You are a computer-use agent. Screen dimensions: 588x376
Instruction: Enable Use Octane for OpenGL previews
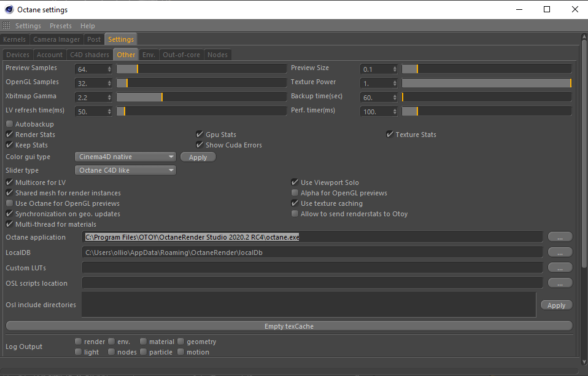point(9,203)
